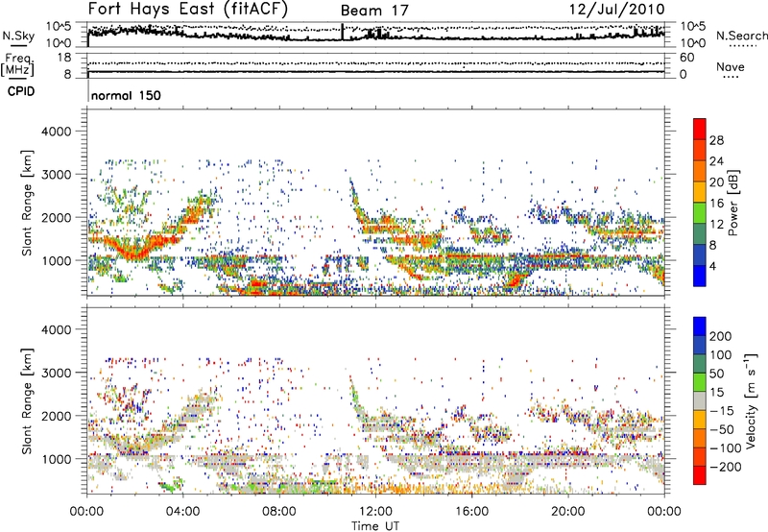Click the 'normal 150' CPID text
Screen dimensions: 768x532
point(126,95)
